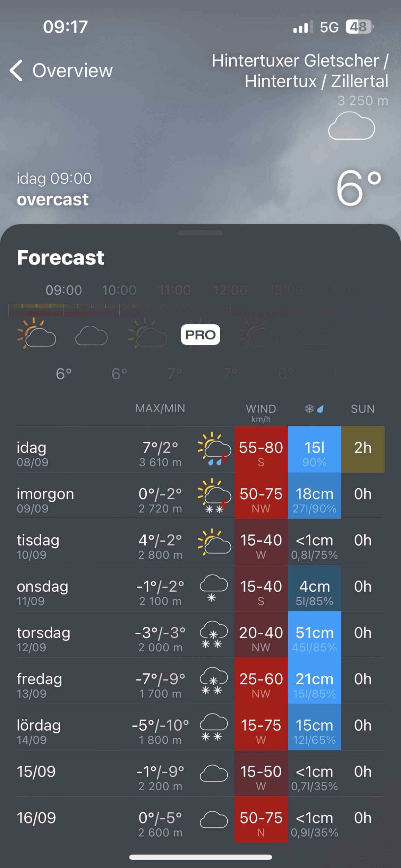
Task: Tap the PRO badge in hourly forecast
Action: [x=200, y=335]
